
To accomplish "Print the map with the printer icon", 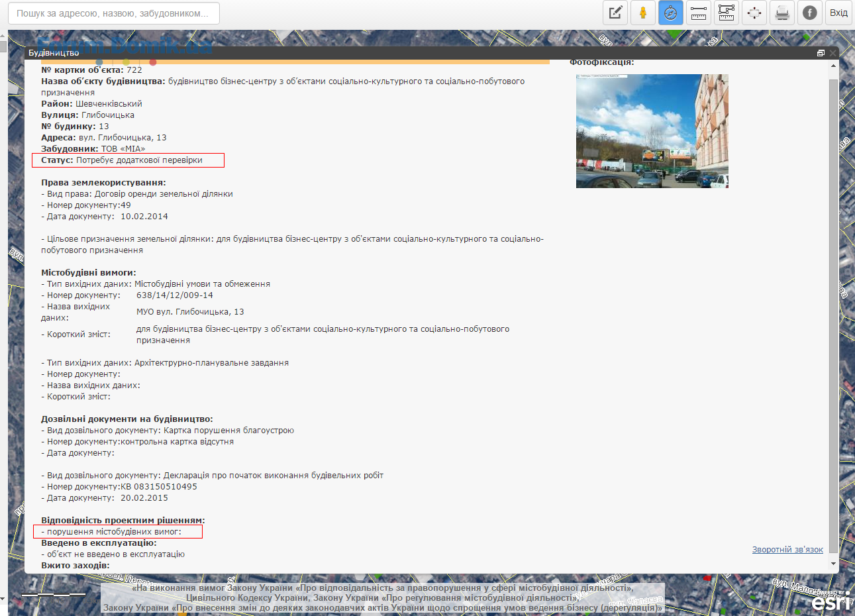I will coord(782,13).
